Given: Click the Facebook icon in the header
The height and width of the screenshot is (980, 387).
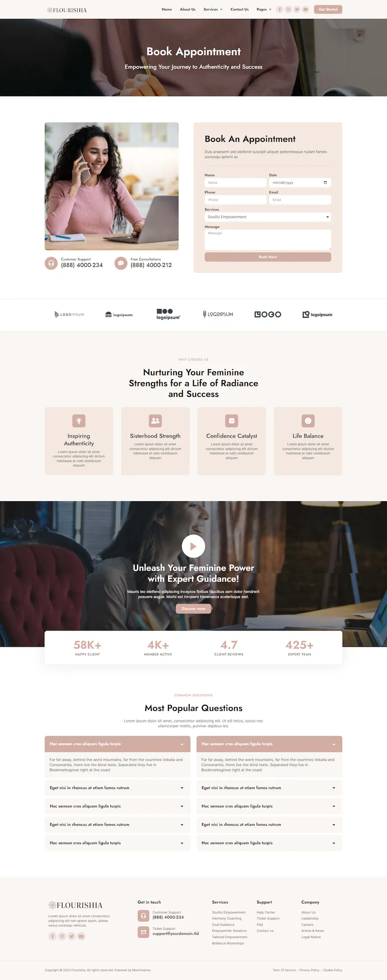Looking at the screenshot, I should click(x=280, y=9).
